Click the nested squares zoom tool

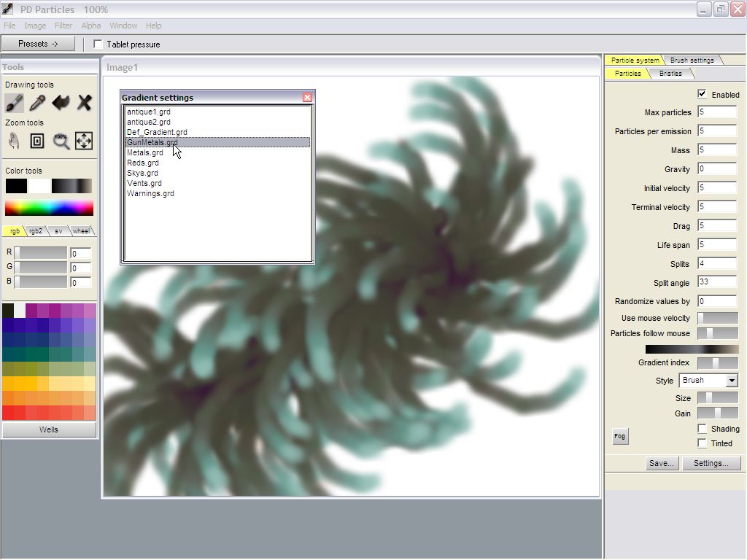pos(37,141)
